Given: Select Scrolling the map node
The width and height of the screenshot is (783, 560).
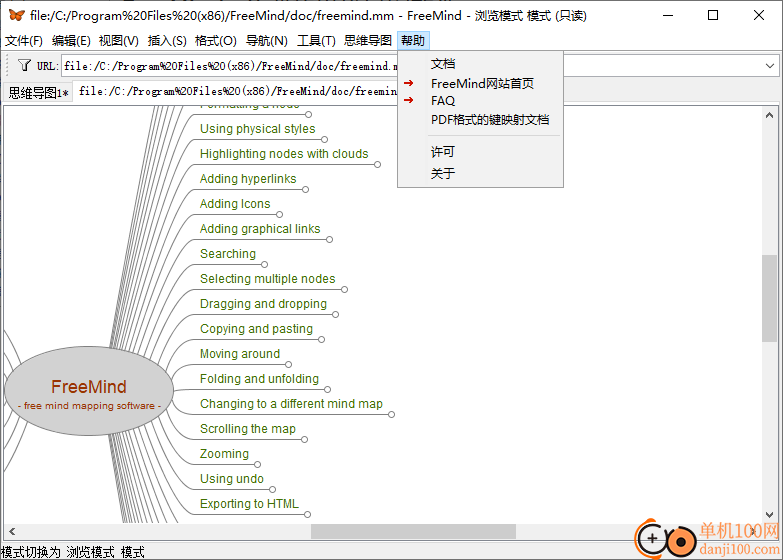Looking at the screenshot, I should click(248, 429).
